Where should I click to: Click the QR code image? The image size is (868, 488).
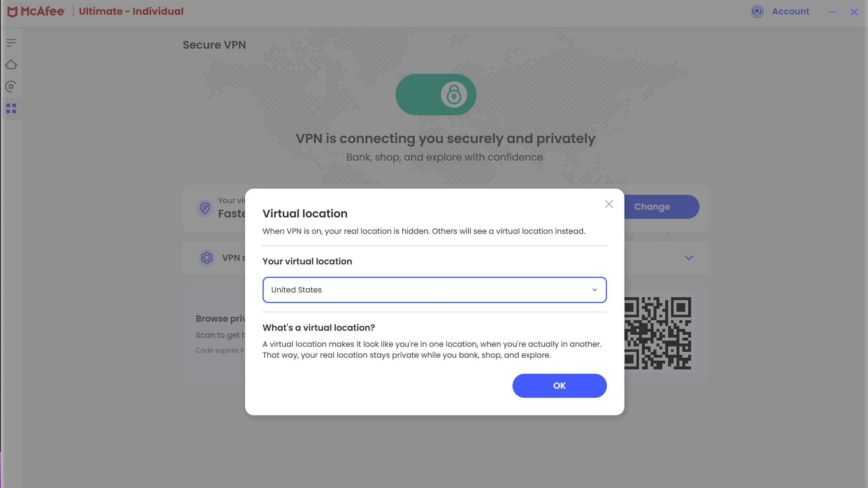point(658,333)
